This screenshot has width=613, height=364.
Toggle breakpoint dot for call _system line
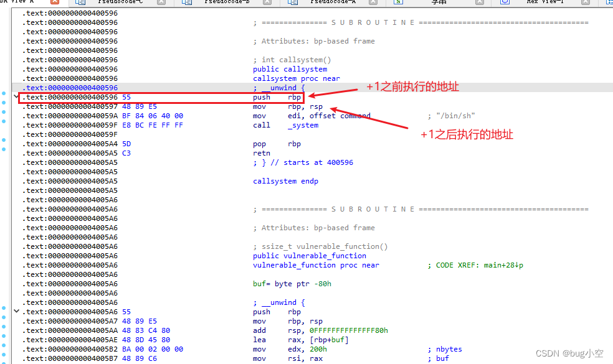point(4,121)
